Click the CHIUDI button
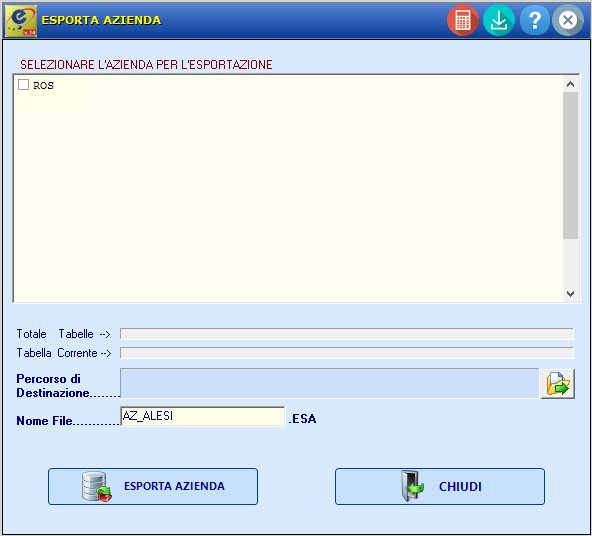Screen dimensions: 592x536 [440, 487]
